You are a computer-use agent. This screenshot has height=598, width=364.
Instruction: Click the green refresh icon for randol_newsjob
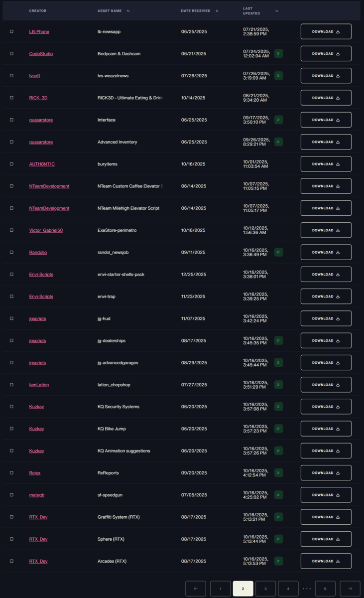click(279, 252)
